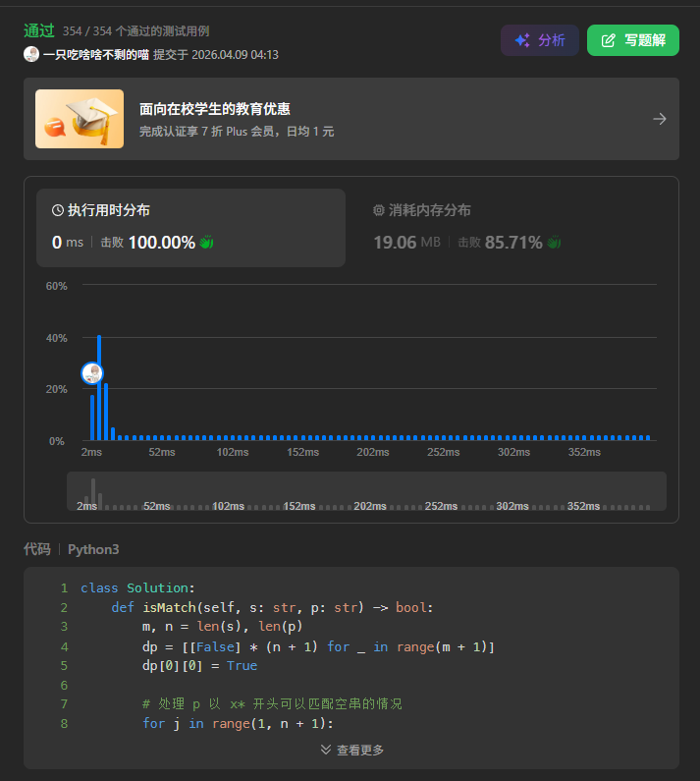Open the profile link 一只吃啥啥不剩的喵
The image size is (700, 781).
coord(96,55)
